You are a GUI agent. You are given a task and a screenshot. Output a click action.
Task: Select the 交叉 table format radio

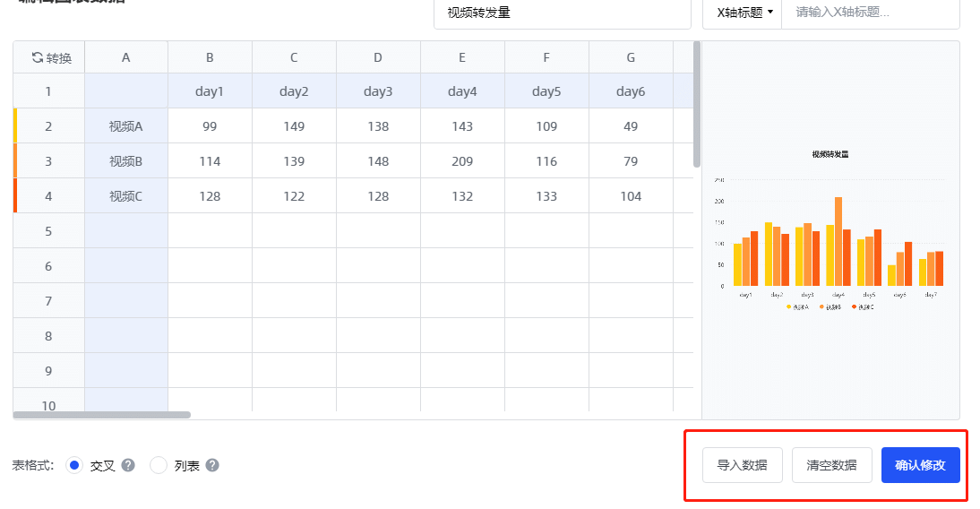coord(74,465)
